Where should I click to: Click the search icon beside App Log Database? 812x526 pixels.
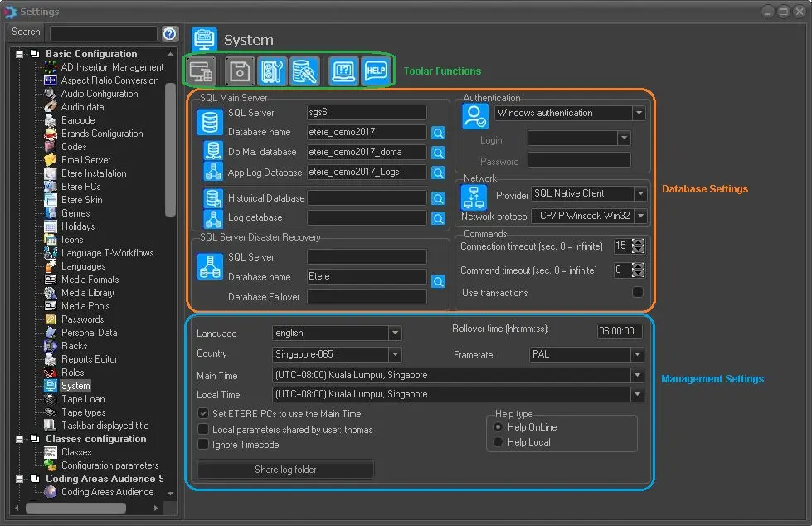pos(438,173)
